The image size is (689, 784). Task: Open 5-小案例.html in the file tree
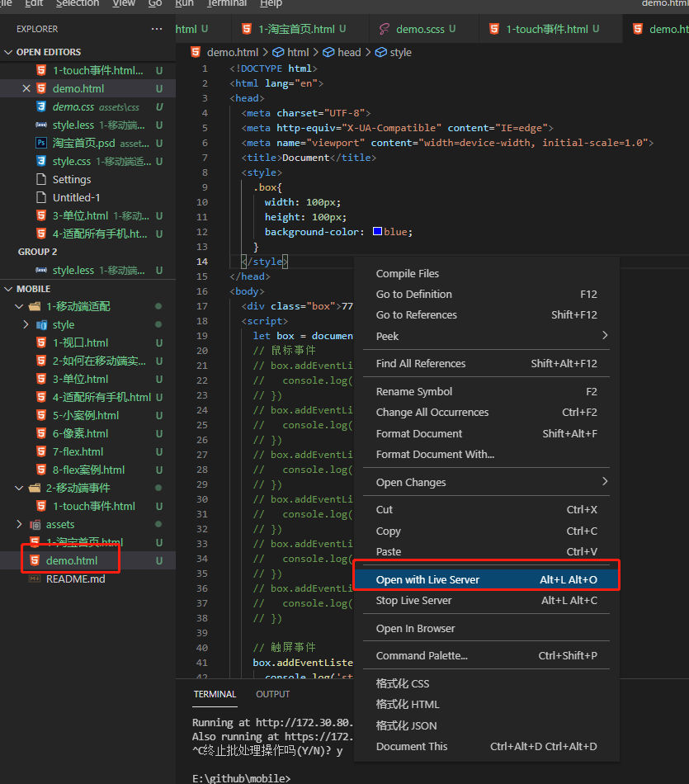point(85,415)
